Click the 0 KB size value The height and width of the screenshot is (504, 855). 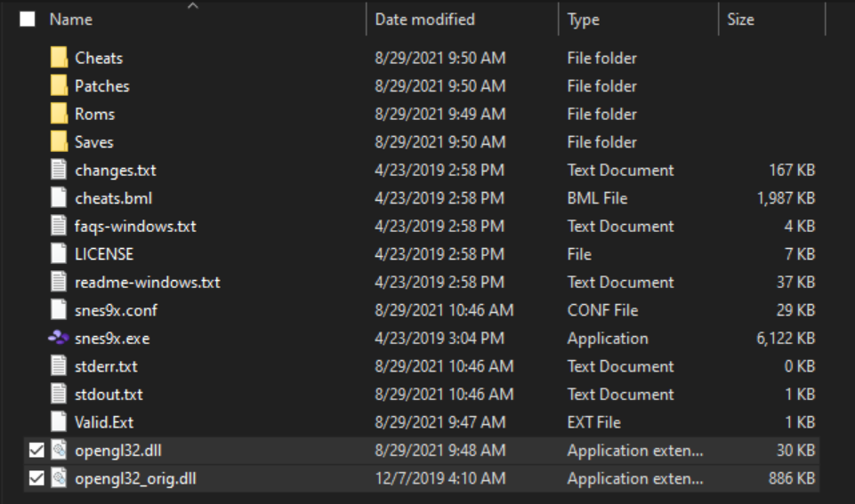(799, 366)
